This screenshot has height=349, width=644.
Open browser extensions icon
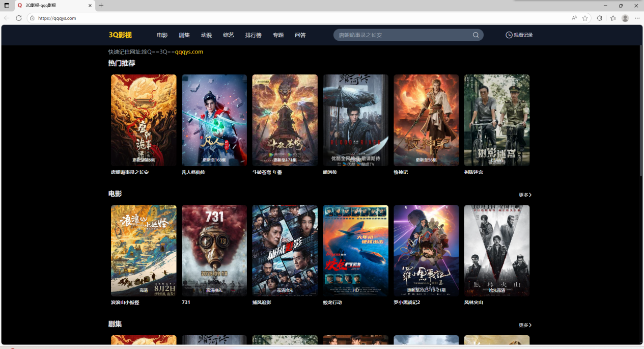pos(600,18)
